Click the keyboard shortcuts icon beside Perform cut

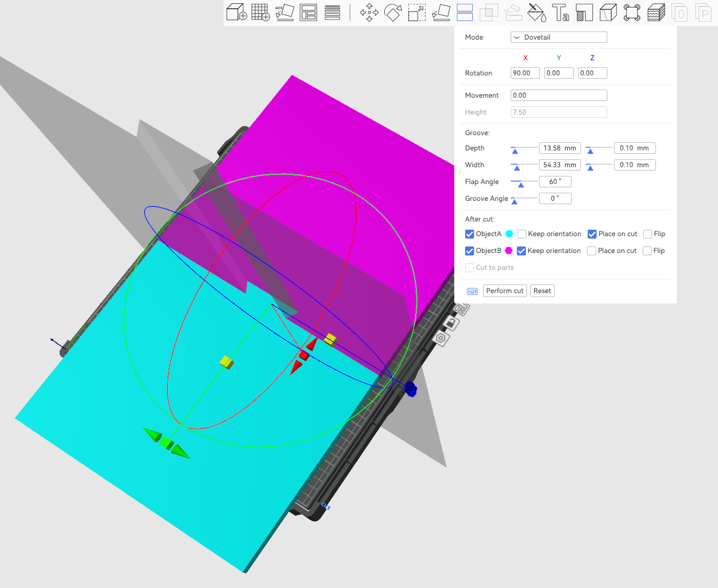[x=472, y=291]
